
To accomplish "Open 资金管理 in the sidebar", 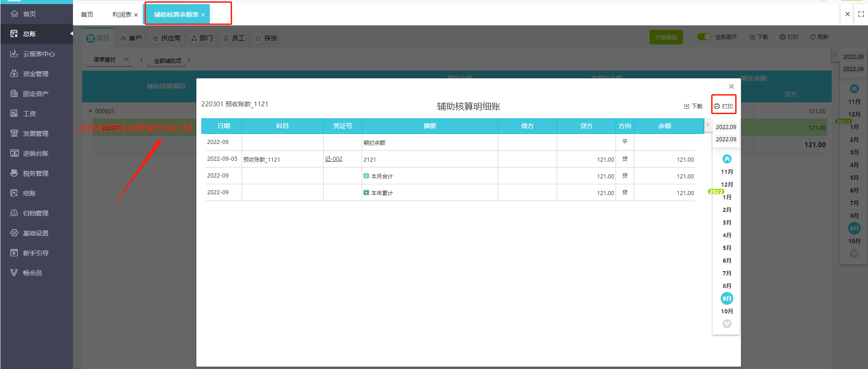I will point(35,74).
